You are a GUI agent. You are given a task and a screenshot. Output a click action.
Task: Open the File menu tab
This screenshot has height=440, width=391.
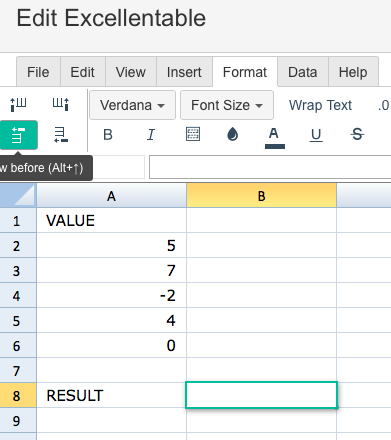pos(38,72)
